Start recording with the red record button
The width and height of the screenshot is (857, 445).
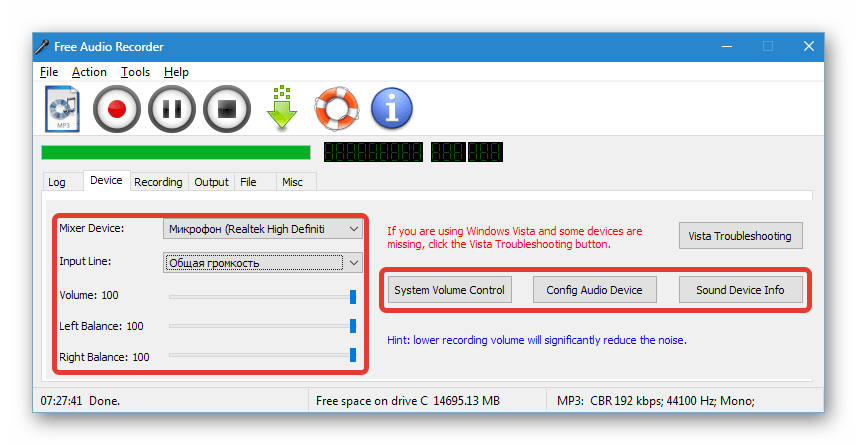(x=117, y=108)
